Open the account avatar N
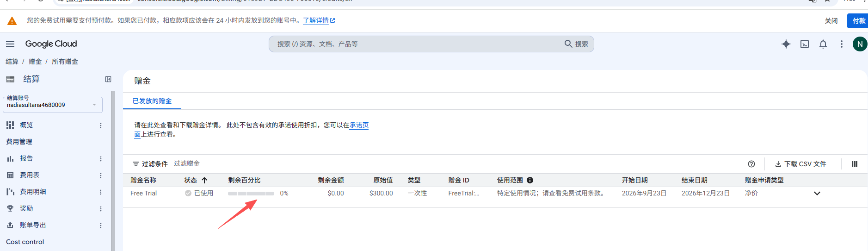The height and width of the screenshot is (251, 868). coord(860,44)
